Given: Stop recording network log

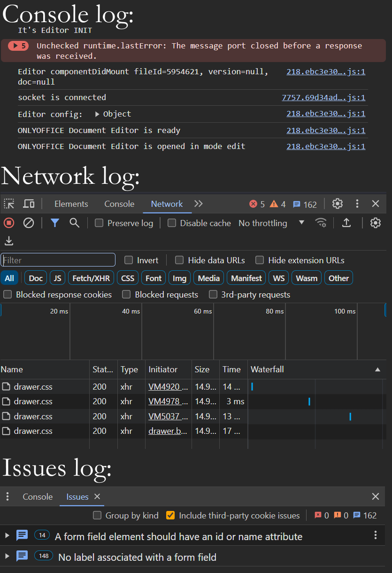Looking at the screenshot, I should point(9,223).
